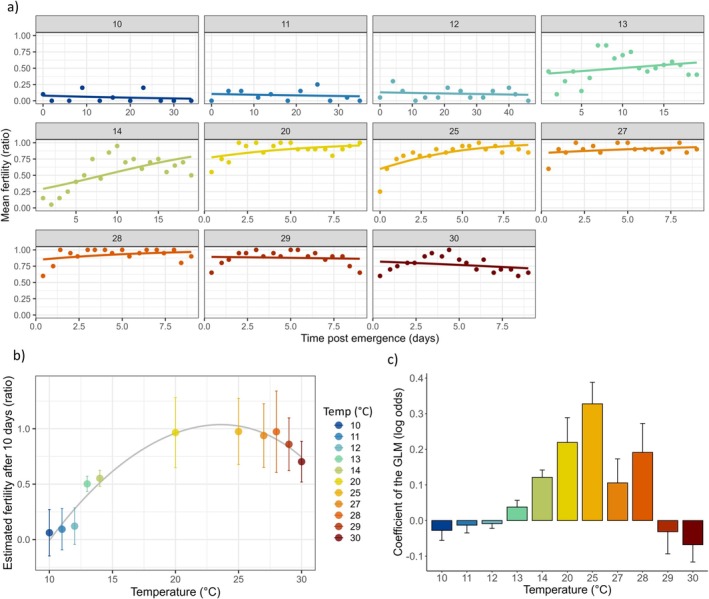The height and width of the screenshot is (599, 709).
Task: Click the legend swatch for 14 °C
Action: (x=339, y=471)
